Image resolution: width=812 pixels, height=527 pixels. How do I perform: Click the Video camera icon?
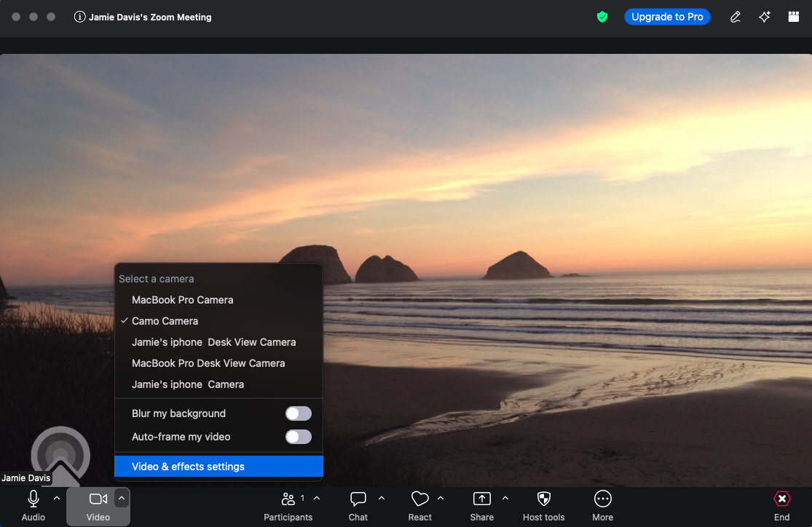click(x=98, y=499)
